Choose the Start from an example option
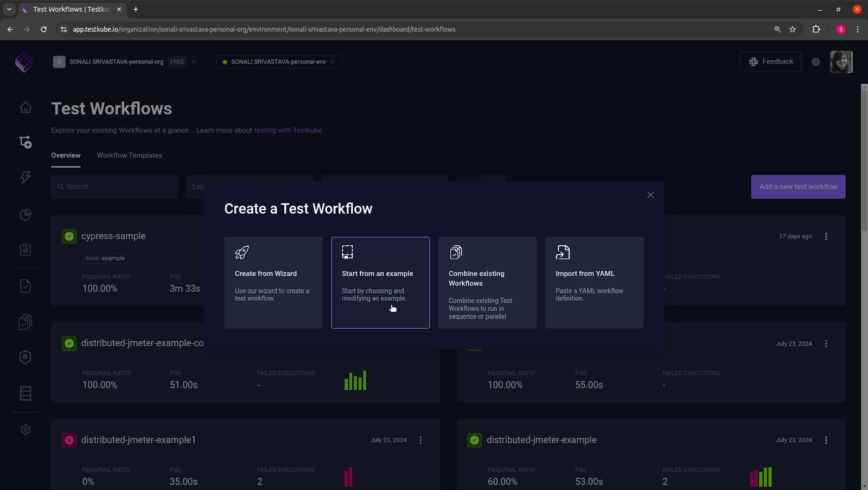The height and width of the screenshot is (490, 868). tap(380, 283)
